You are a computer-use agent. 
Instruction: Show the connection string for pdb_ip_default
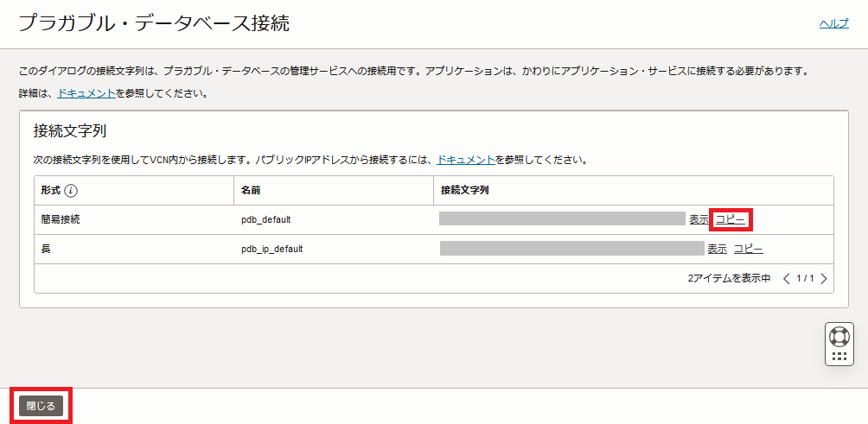[x=717, y=249]
